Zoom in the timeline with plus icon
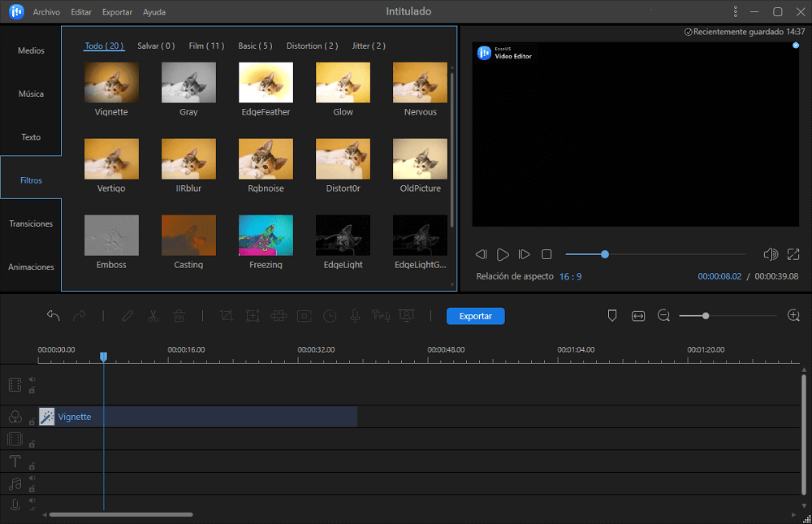 (x=793, y=315)
